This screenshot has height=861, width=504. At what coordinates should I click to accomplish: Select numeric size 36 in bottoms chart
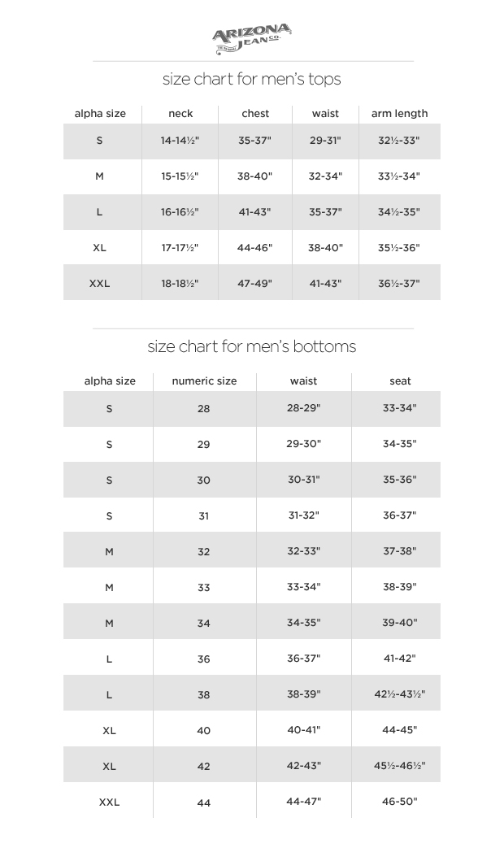pyautogui.click(x=203, y=659)
